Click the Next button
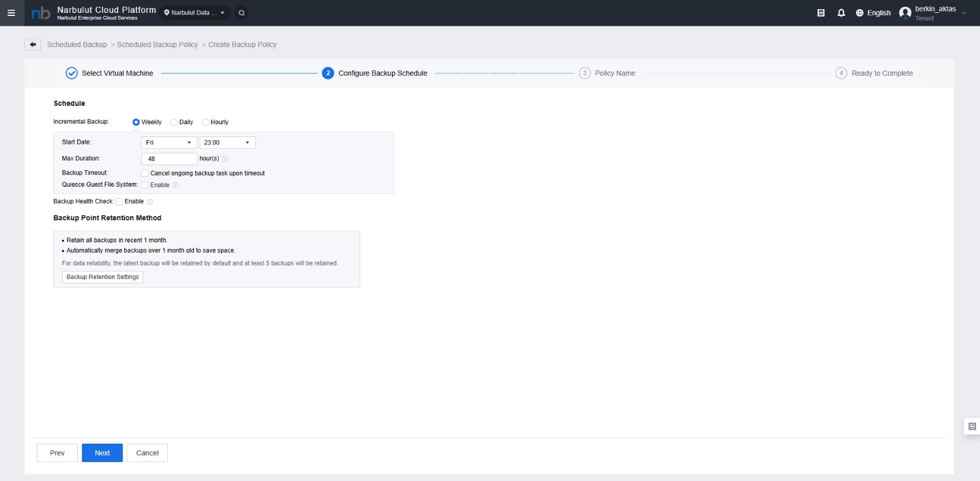Image resolution: width=980 pixels, height=481 pixels. [x=102, y=453]
